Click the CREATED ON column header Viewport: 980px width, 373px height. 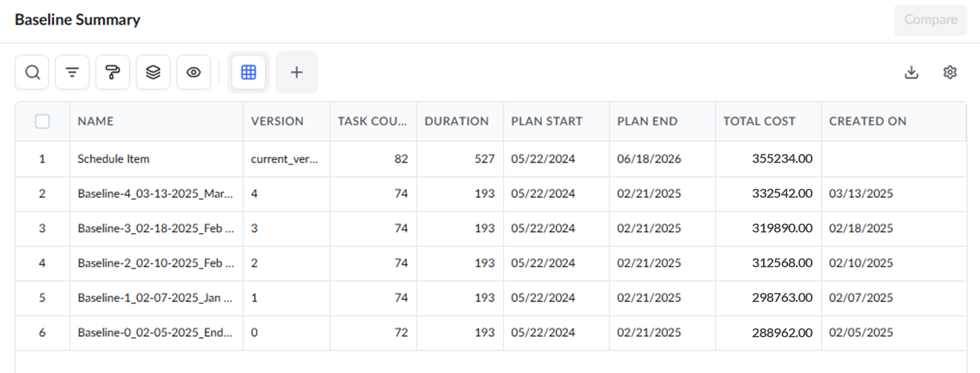(x=868, y=121)
